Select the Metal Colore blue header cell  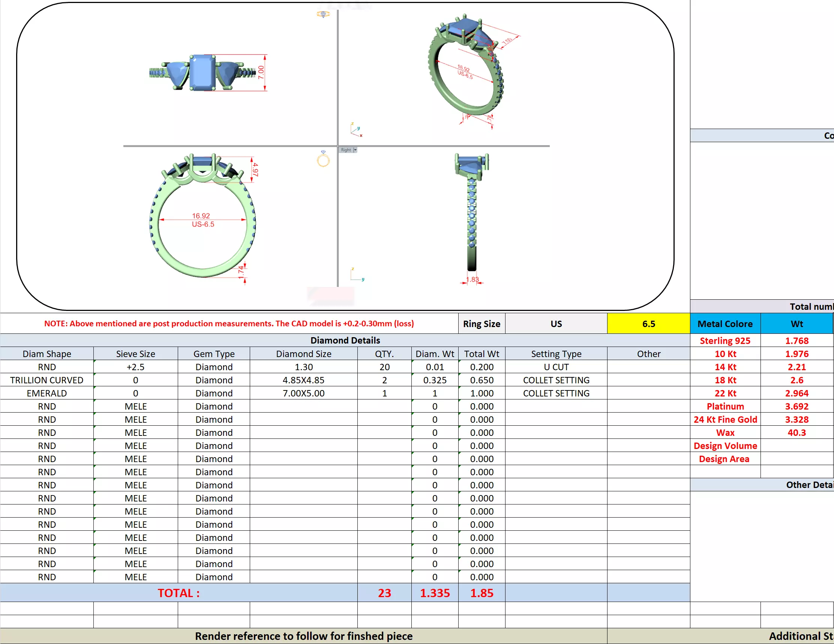(x=725, y=324)
